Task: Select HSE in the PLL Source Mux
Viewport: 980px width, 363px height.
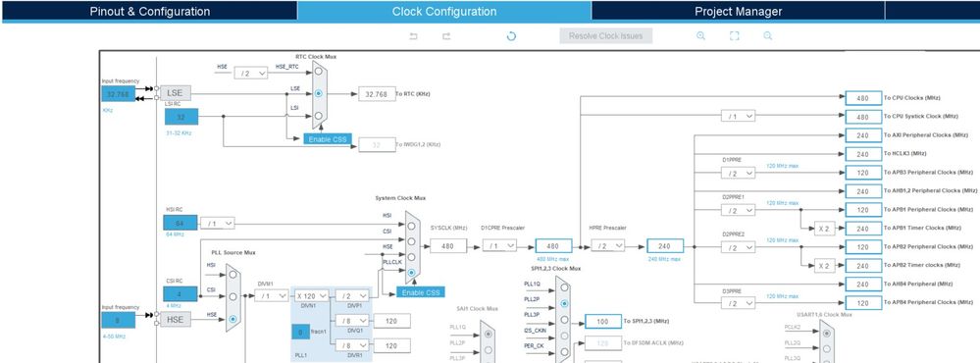Action: pos(232,319)
